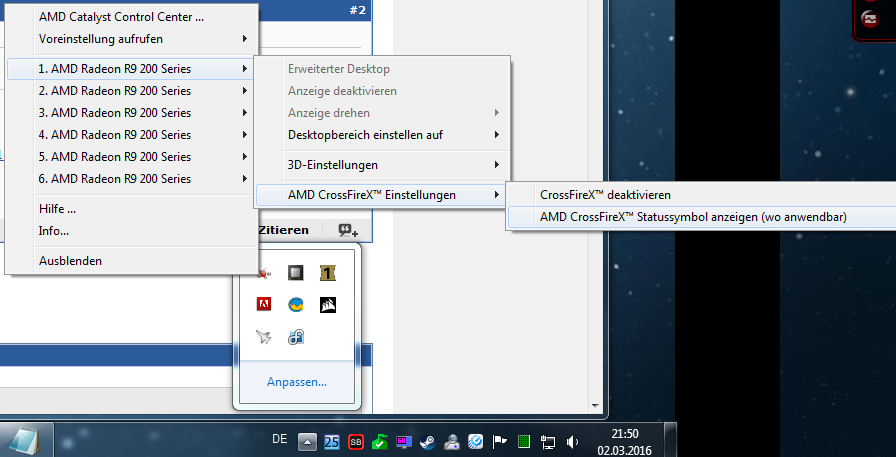
Task: Toggle the hidden icons arrow in the taskbar
Action: [x=307, y=442]
